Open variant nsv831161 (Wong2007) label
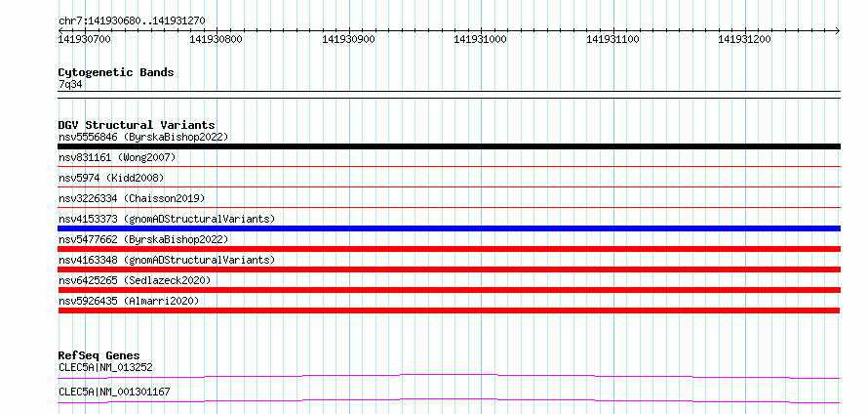Image resolution: width=868 pixels, height=414 pixels. coord(117,157)
